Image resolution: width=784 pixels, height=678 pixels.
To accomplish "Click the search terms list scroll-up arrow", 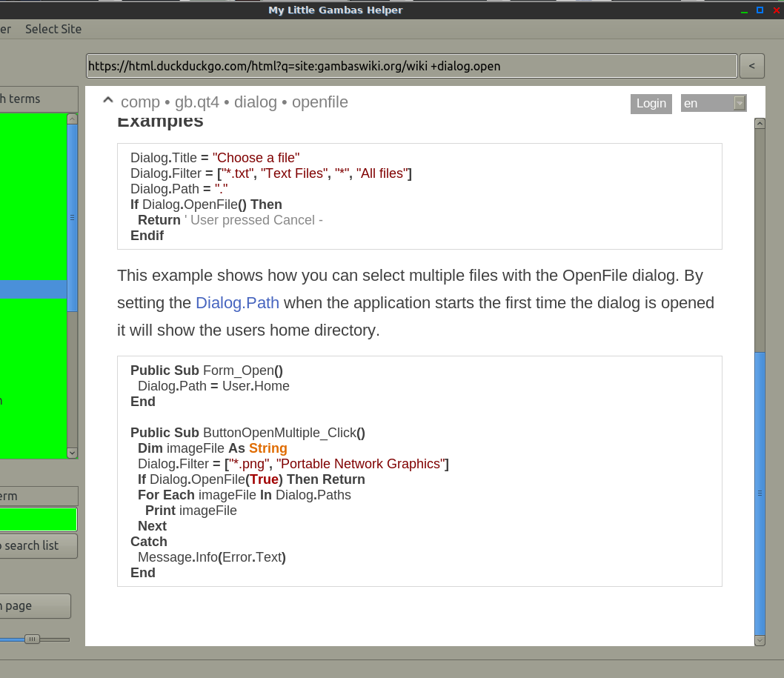I will [72, 119].
